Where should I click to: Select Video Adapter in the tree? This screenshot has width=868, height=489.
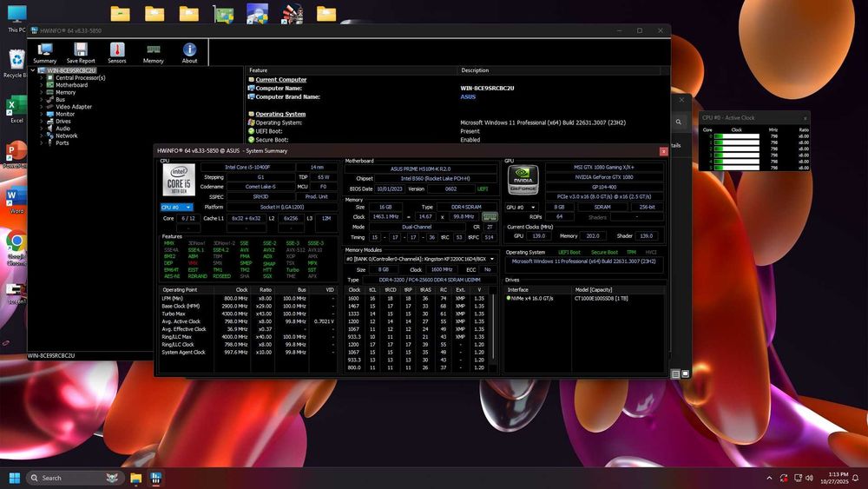coord(74,107)
